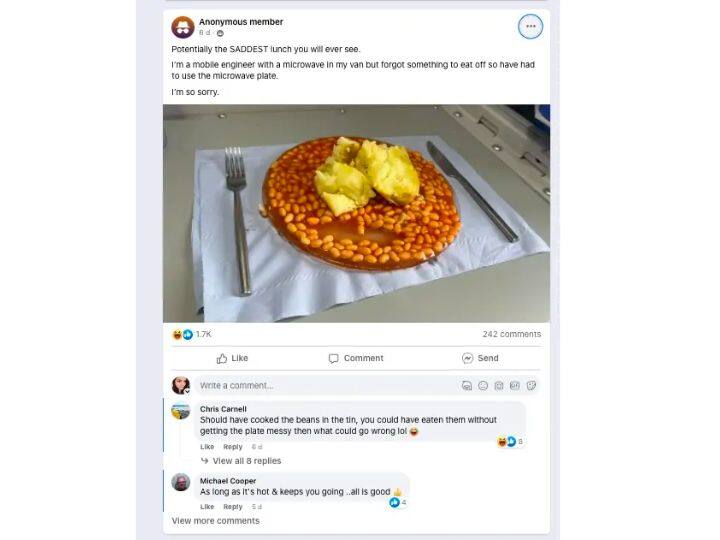
Task: Attach a photo using the camera icon
Action: tap(499, 386)
